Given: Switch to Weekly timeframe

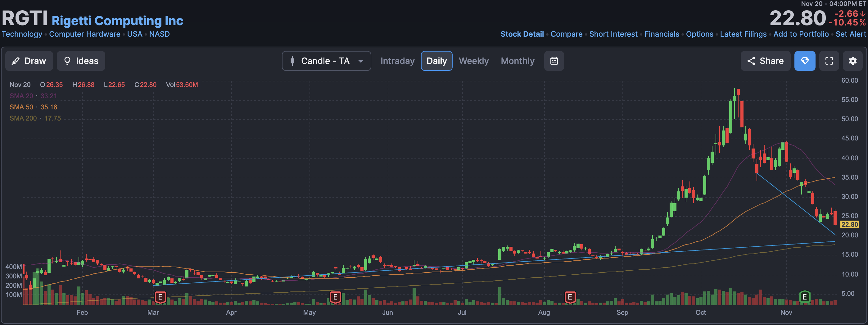Looking at the screenshot, I should (473, 61).
